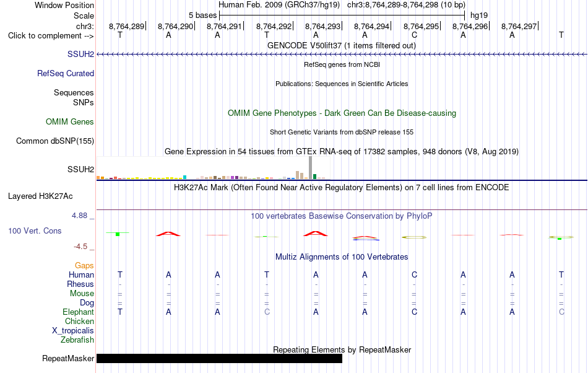
Task: Open RefSeq Curated track settings
Action: tap(66, 74)
